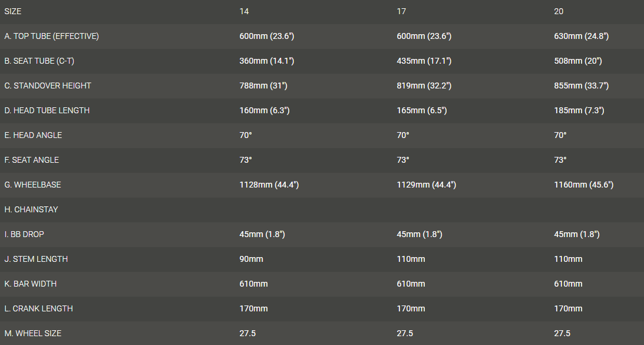Click the Standover Height row label
The image size is (644, 345).
pyautogui.click(x=48, y=86)
